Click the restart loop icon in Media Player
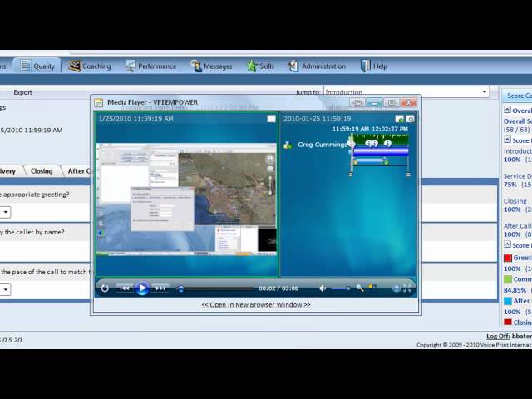 tap(105, 288)
